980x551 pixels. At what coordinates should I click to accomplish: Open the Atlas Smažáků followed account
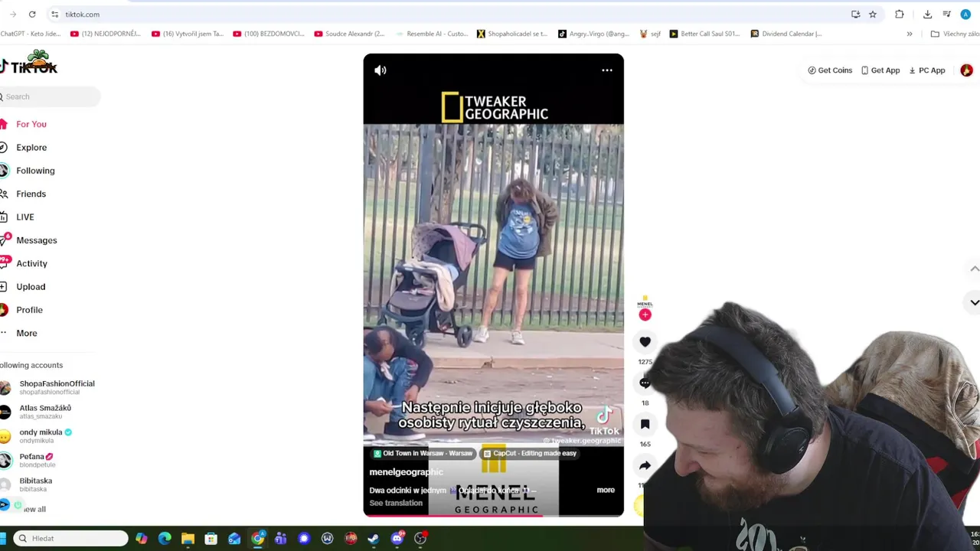37,412
